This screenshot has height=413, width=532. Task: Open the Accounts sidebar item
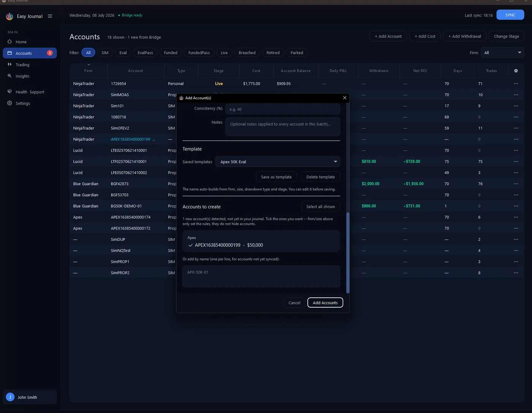30,53
